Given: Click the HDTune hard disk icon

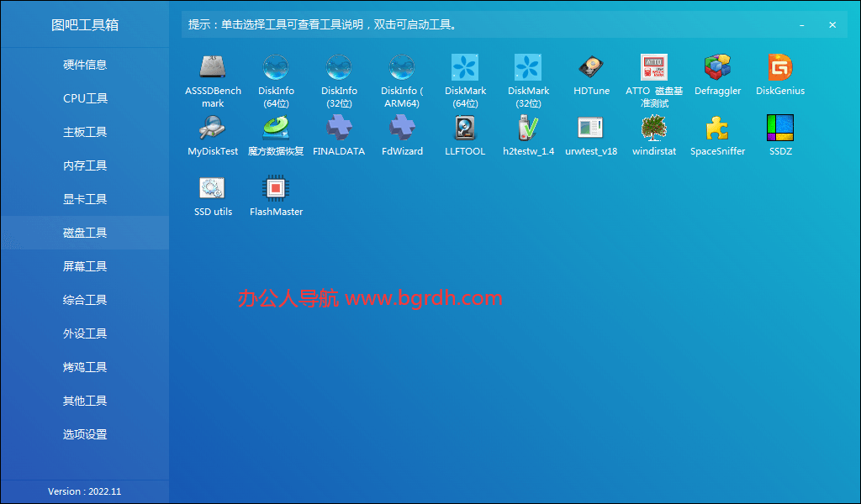Looking at the screenshot, I should pos(591,67).
